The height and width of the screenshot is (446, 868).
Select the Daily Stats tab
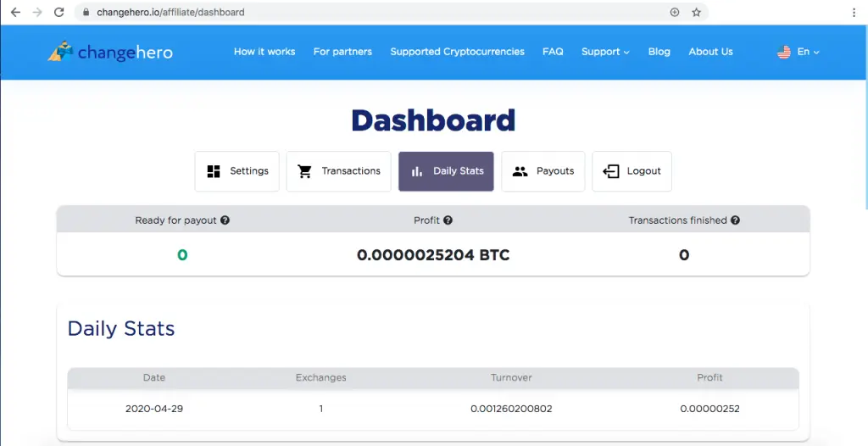446,171
